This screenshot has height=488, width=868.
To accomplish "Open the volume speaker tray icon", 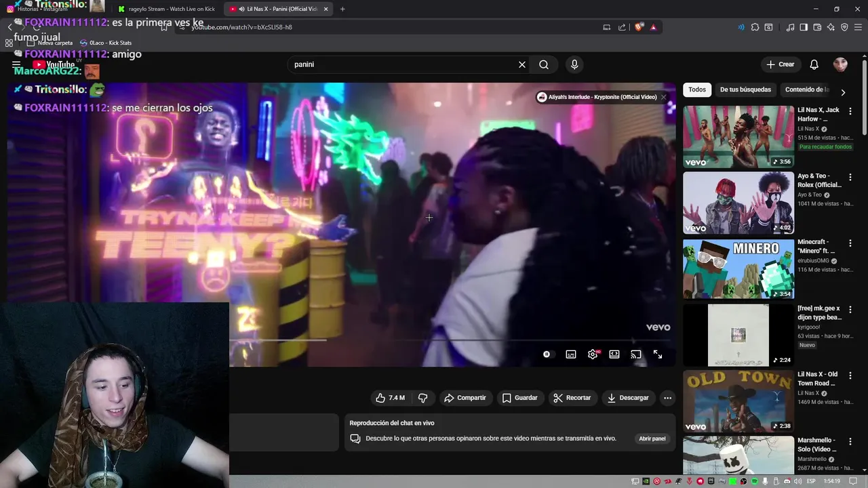I will [797, 481].
